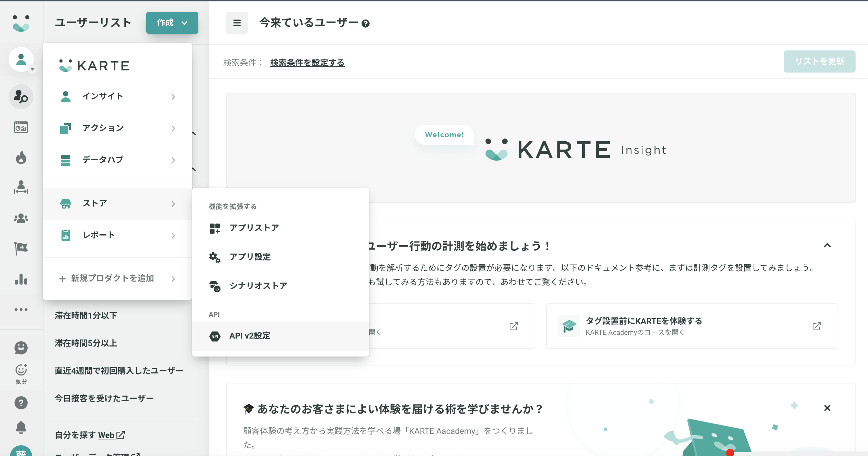The height and width of the screenshot is (456, 868).
Task: Open the bar chart sidebar icon
Action: pos(21,279)
